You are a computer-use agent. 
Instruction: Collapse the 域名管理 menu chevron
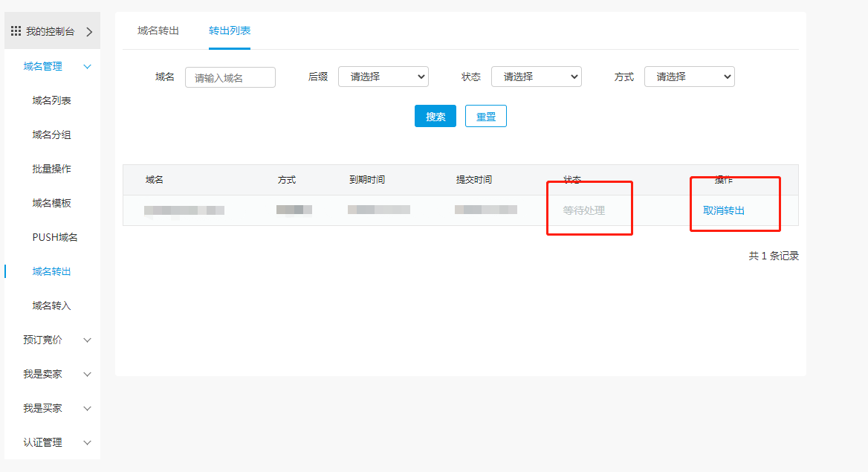click(87, 67)
